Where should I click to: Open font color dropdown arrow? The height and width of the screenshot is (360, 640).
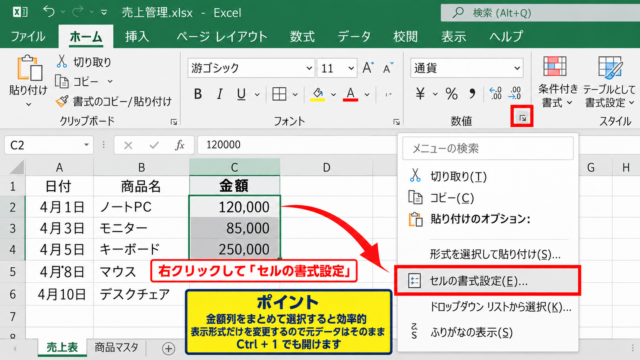(367, 95)
